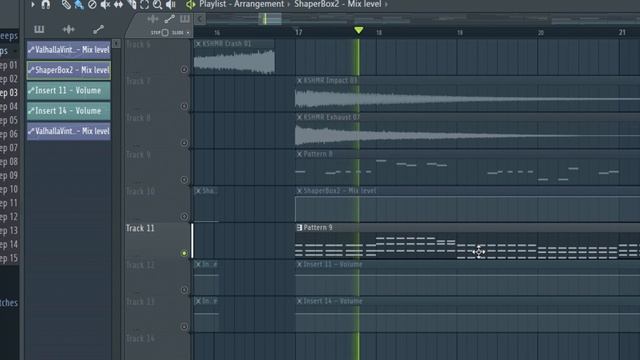Click the audio icon above the track headers

pyautogui.click(x=153, y=19)
